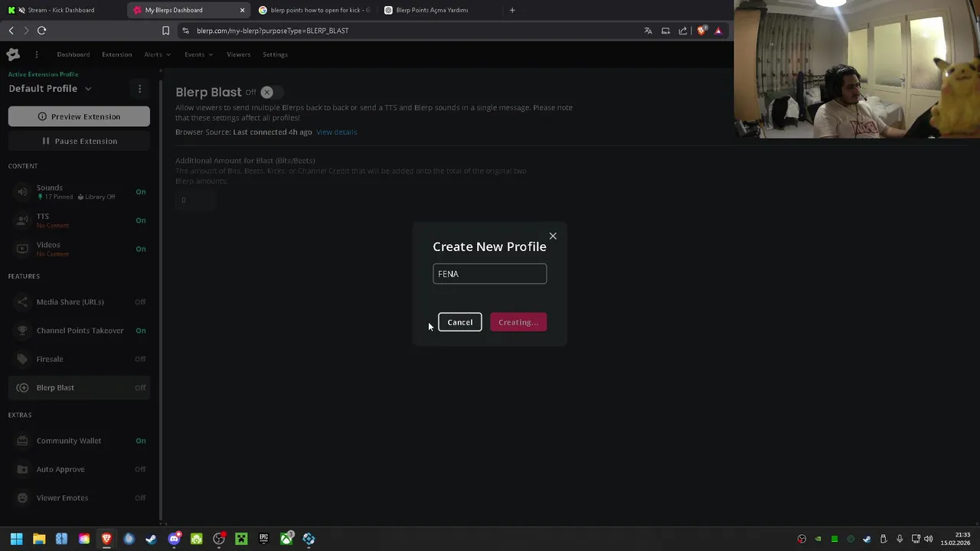
Task: Select the Channel Points Takeover trophy icon
Action: [x=22, y=331]
